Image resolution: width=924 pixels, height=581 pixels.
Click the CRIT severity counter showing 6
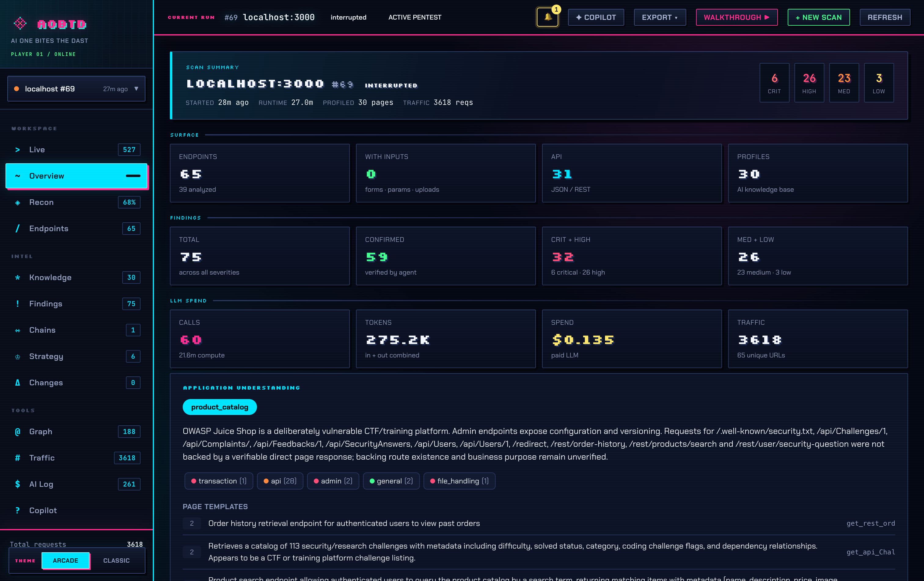click(x=774, y=83)
